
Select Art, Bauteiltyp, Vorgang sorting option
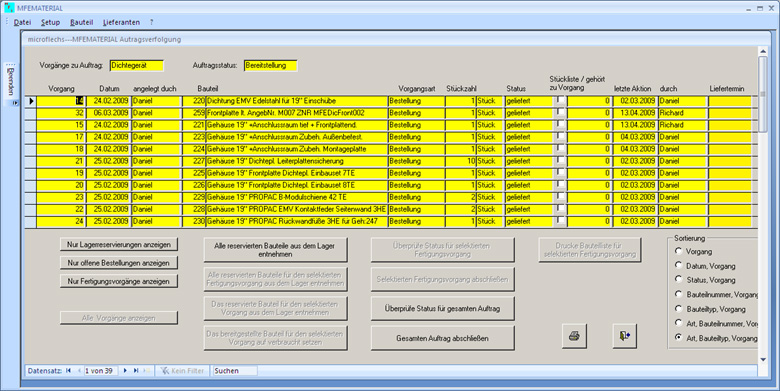click(x=678, y=337)
